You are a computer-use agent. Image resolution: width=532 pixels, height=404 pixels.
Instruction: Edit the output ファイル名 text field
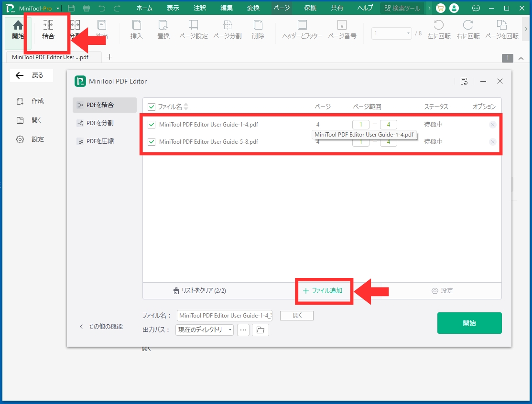click(x=224, y=316)
